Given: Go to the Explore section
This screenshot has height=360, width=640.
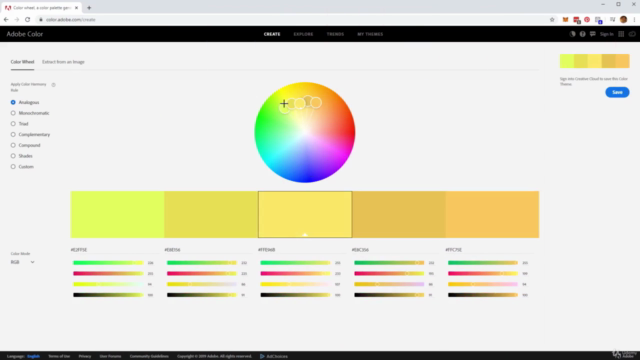Looking at the screenshot, I should 303,34.
